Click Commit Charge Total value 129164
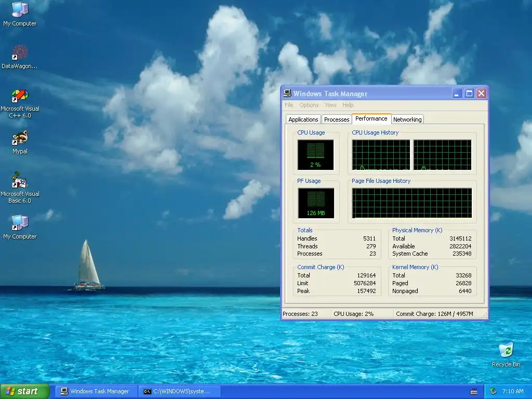The image size is (532, 399). 366,275
